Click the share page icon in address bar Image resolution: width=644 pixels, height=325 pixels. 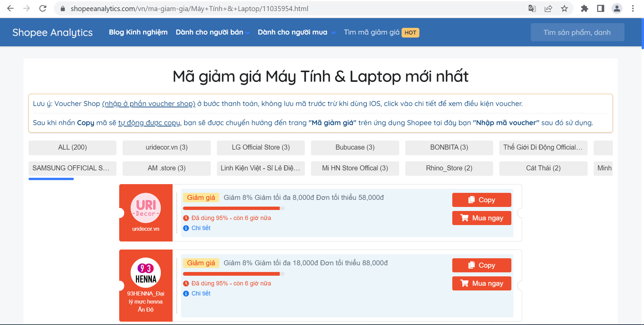click(x=548, y=8)
